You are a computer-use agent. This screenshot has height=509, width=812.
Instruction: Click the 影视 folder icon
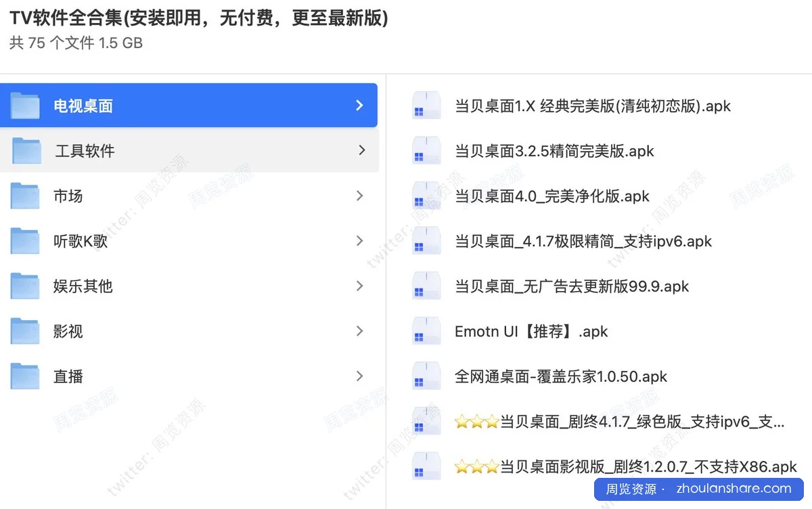pos(25,331)
